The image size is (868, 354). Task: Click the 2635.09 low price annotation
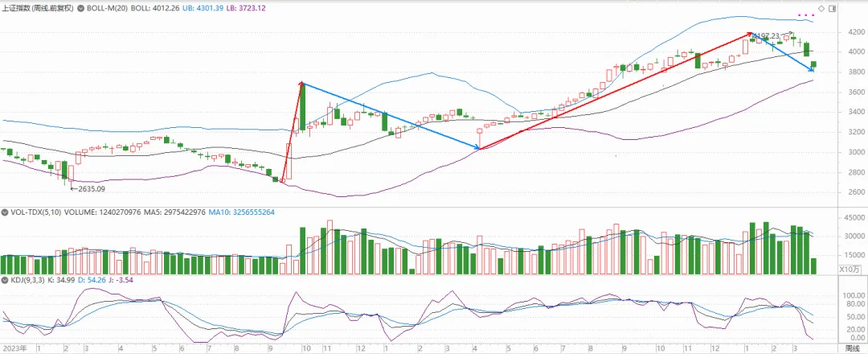(90, 189)
